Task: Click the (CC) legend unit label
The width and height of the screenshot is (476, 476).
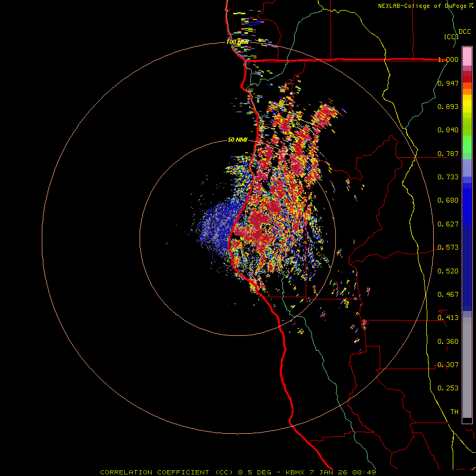Action: 451,36
